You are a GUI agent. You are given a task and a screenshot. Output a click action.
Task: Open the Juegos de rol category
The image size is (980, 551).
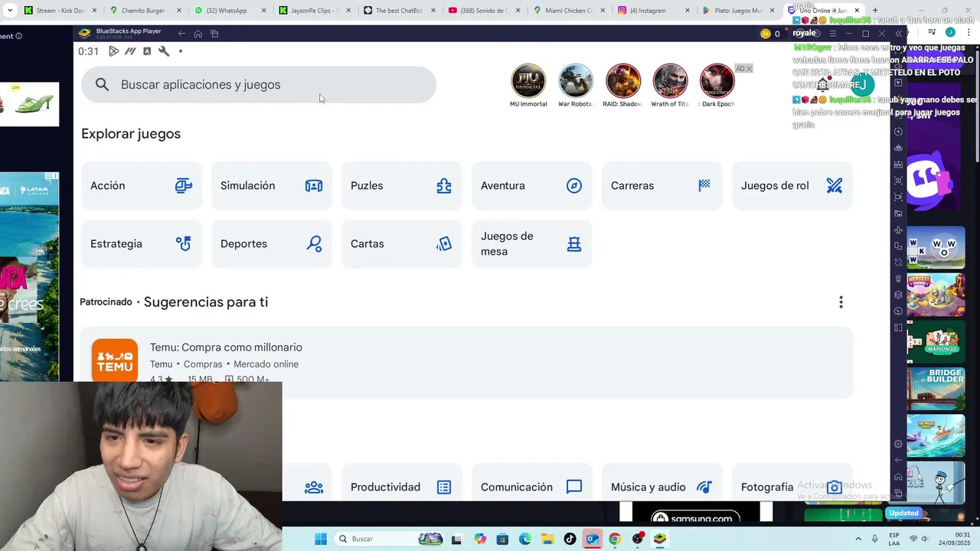pyautogui.click(x=792, y=186)
